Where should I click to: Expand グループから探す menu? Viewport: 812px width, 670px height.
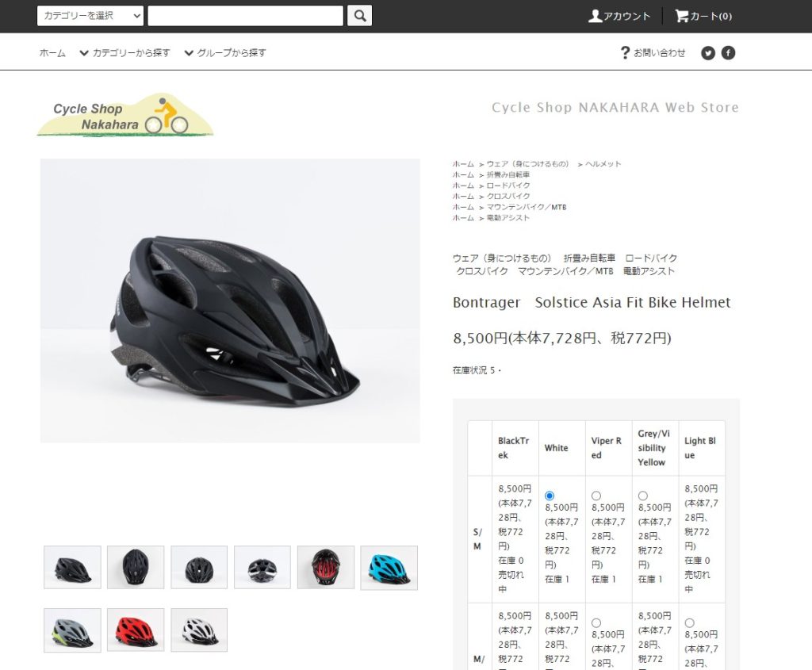225,53
